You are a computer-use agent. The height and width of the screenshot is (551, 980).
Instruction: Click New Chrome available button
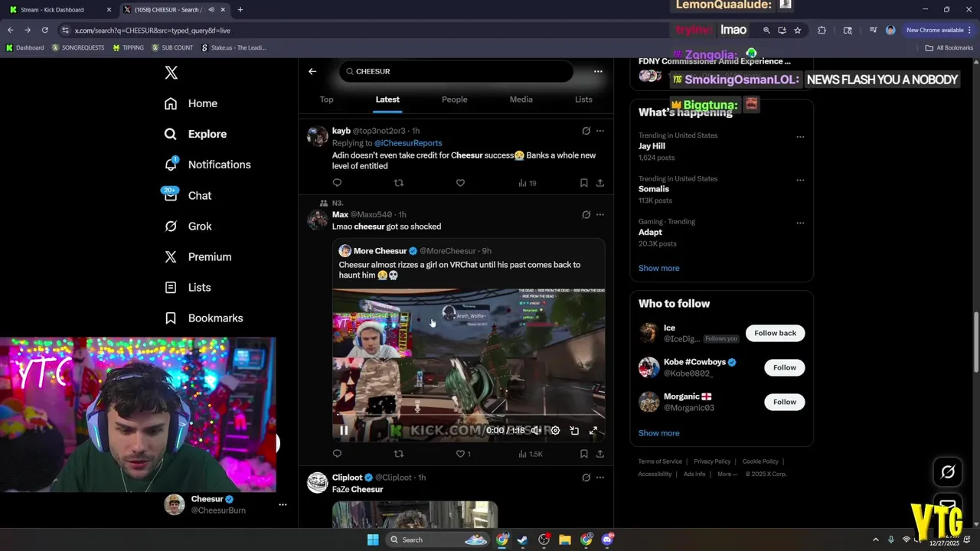[x=939, y=30]
